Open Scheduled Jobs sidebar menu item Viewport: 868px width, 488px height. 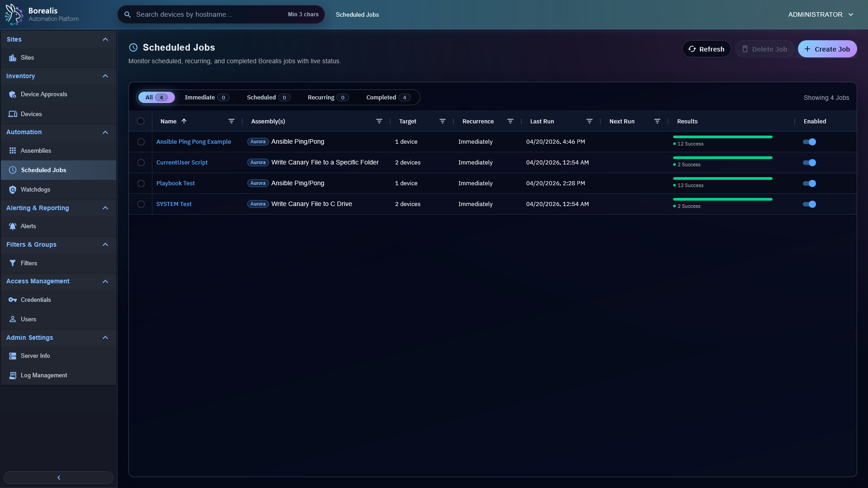(x=58, y=170)
